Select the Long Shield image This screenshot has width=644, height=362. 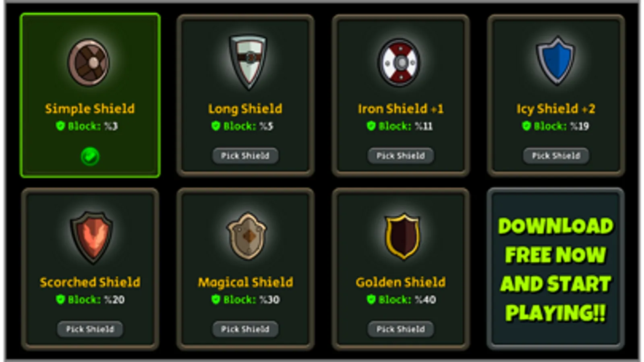pyautogui.click(x=248, y=61)
